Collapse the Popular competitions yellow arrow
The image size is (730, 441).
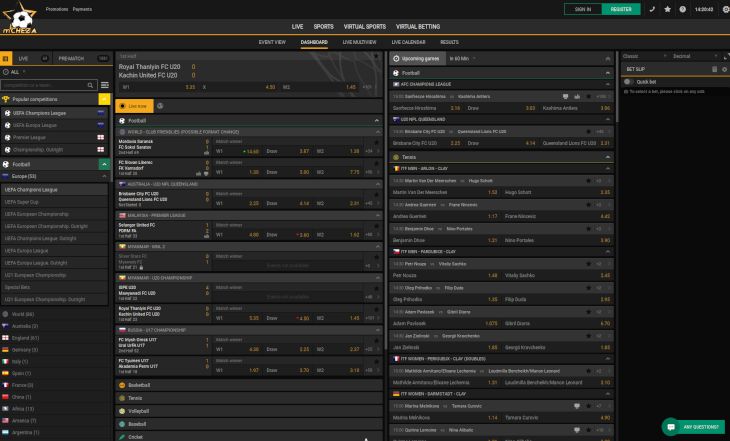click(x=104, y=99)
